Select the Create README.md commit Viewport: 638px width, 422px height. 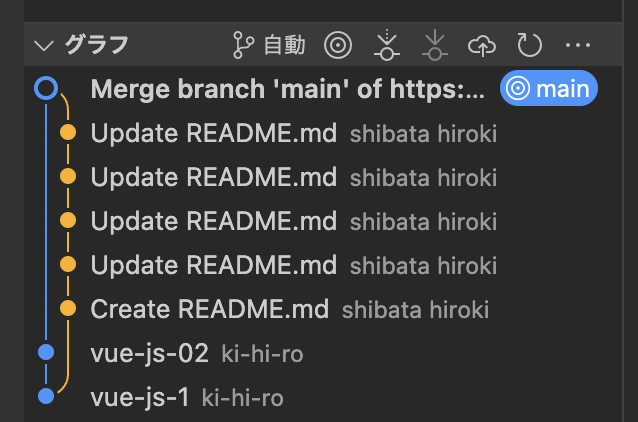click(x=323, y=308)
